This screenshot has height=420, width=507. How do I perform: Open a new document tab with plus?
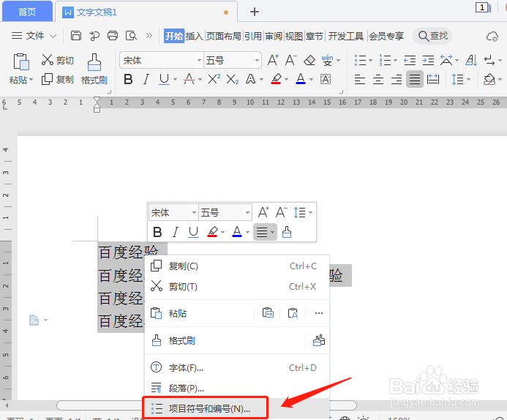[255, 12]
